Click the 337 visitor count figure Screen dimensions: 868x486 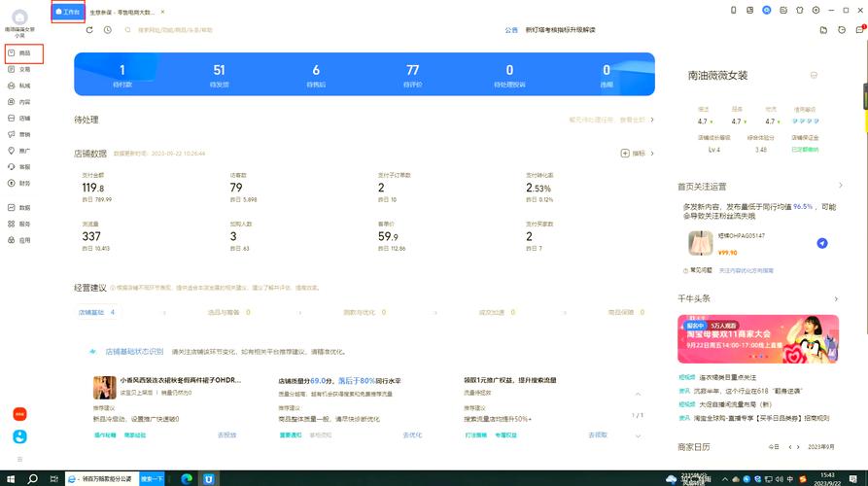point(91,236)
